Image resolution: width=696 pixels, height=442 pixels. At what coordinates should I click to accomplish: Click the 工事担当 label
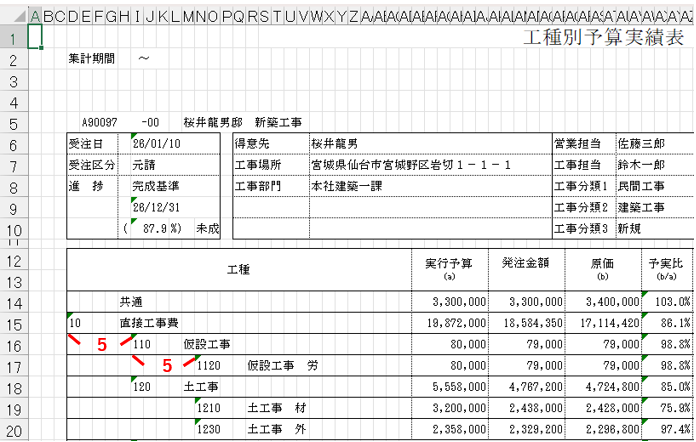point(577,165)
